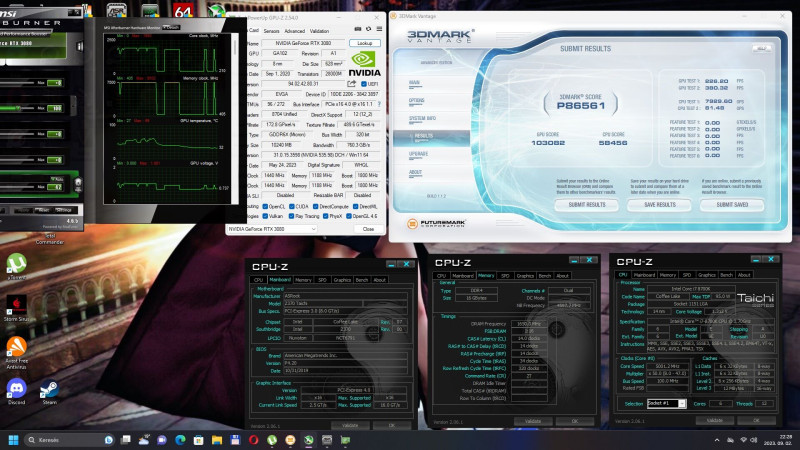800x450 pixels.
Task: Open Graphics tab in the right CPU-Z window
Action: [x=707, y=275]
